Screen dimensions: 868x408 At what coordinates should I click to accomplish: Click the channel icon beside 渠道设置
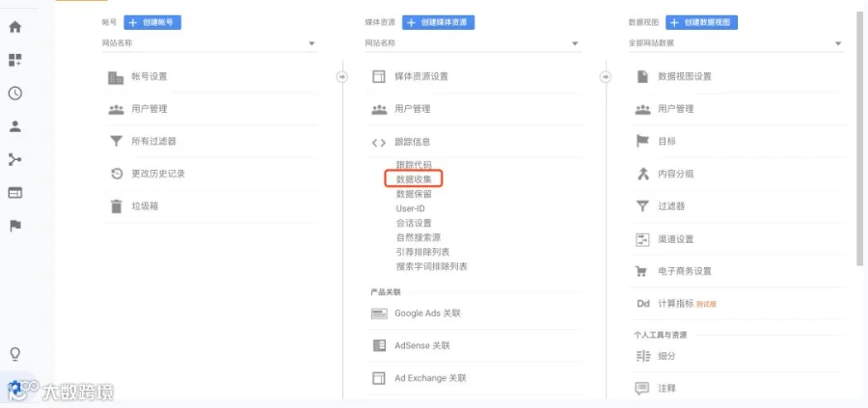pos(642,240)
